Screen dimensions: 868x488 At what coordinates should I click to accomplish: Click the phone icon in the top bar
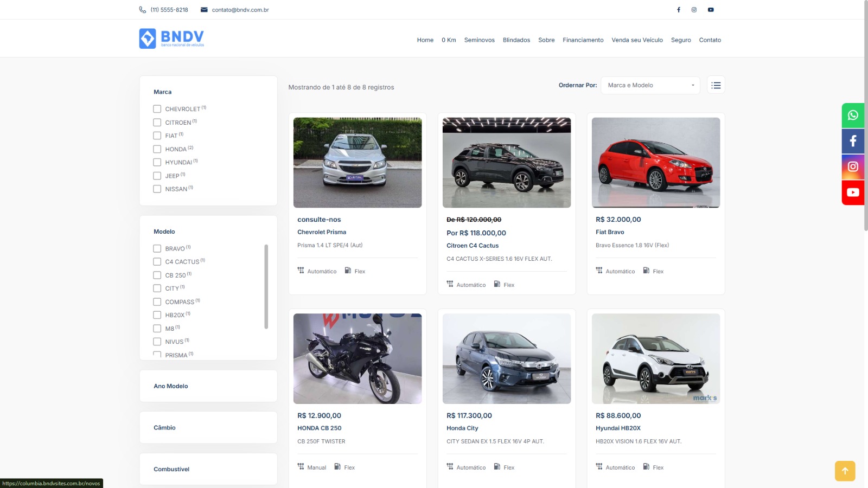pos(143,10)
